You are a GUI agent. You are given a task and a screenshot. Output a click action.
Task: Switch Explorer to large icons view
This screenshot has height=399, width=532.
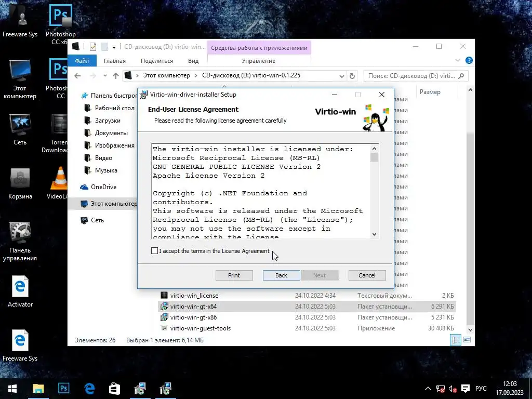point(467,340)
